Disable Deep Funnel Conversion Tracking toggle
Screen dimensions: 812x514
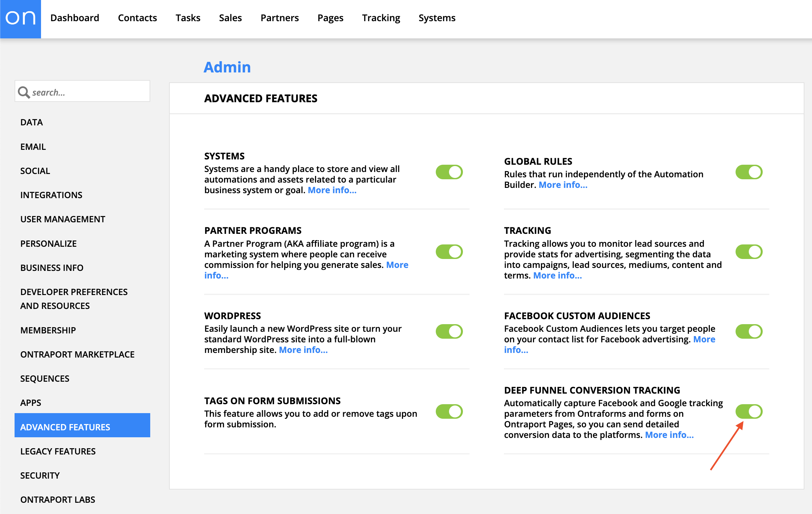[748, 411]
